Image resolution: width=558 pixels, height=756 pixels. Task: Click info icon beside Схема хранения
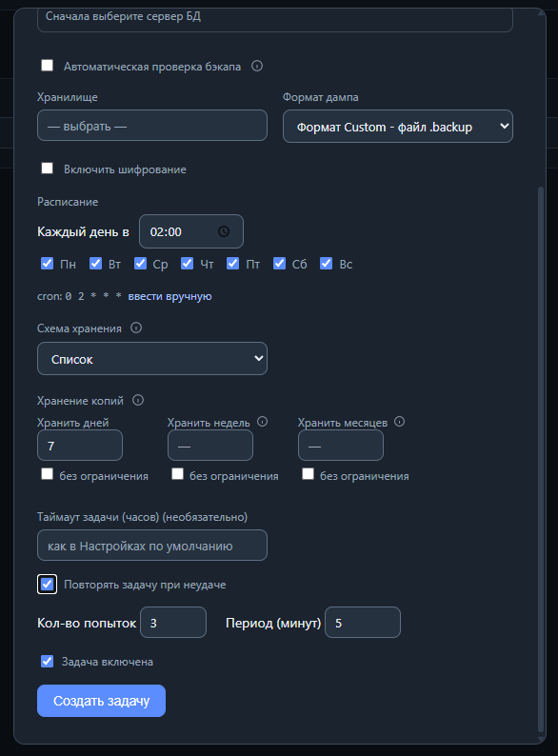[x=136, y=328]
